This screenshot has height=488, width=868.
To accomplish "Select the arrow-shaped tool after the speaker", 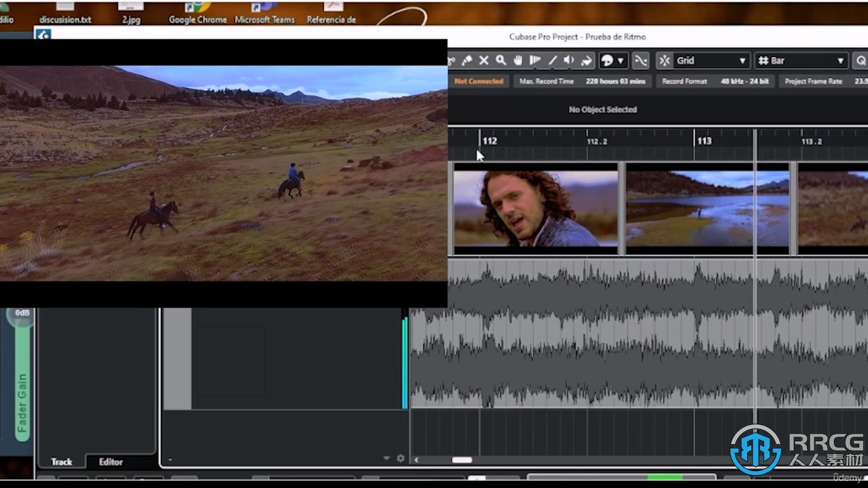I will click(x=587, y=60).
